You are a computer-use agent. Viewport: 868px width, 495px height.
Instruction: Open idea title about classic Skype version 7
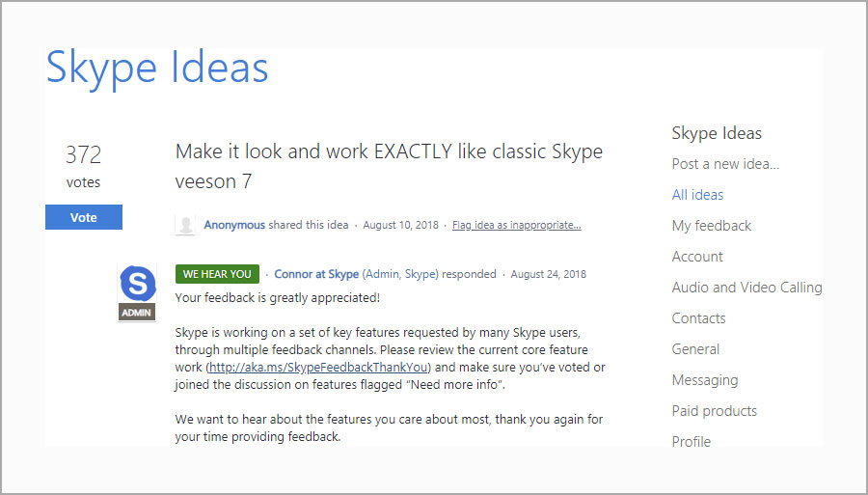coord(389,166)
